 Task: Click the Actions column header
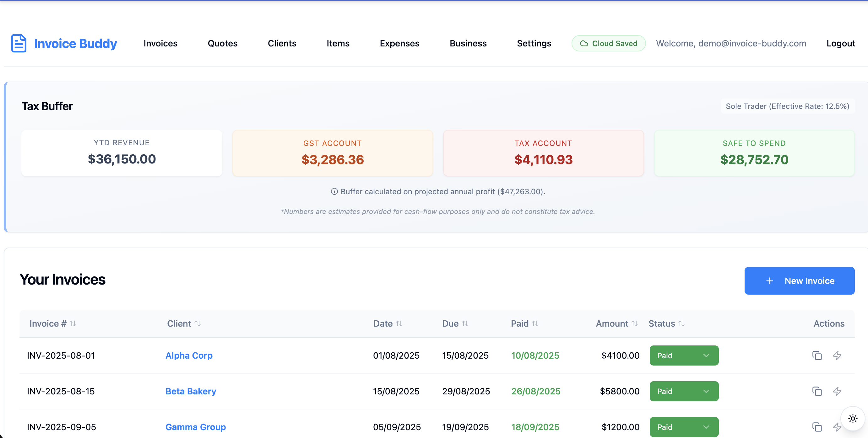pyautogui.click(x=829, y=323)
